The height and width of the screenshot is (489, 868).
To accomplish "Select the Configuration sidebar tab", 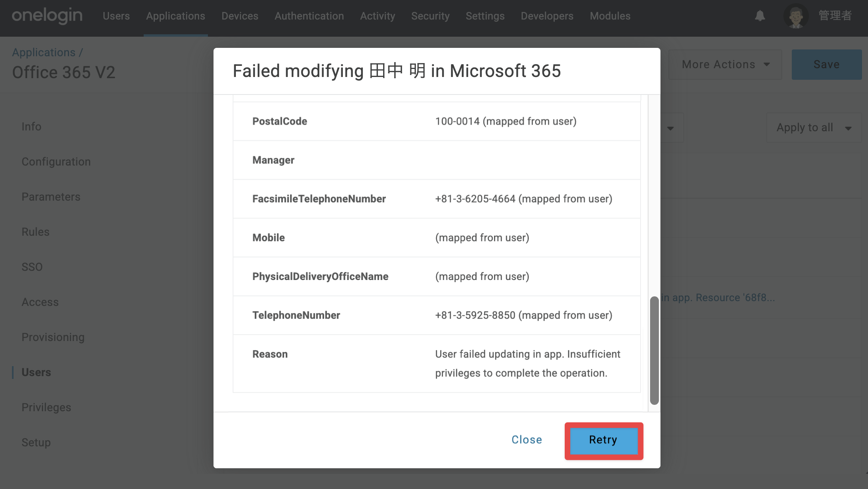I will (x=56, y=162).
